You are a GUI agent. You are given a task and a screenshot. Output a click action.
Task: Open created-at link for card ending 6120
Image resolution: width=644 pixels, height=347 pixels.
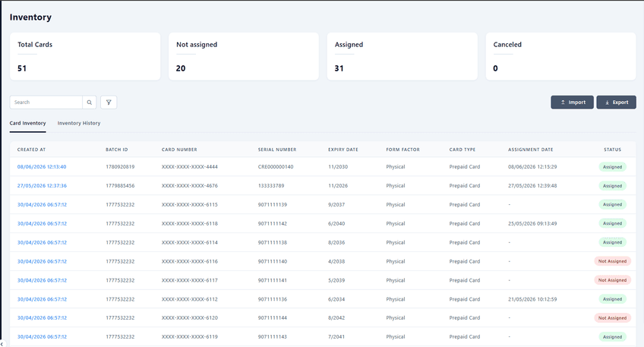click(x=42, y=318)
